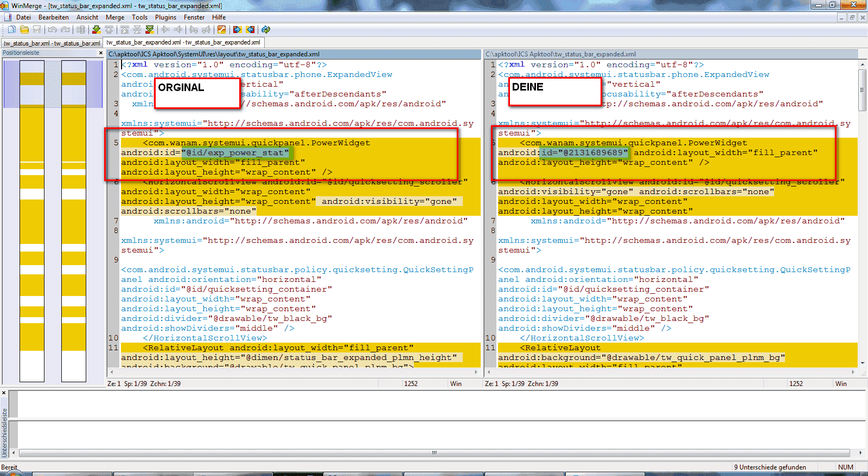Click the "NUM" status bar indicator
Image resolution: width=868 pixels, height=476 pixels.
845,467
